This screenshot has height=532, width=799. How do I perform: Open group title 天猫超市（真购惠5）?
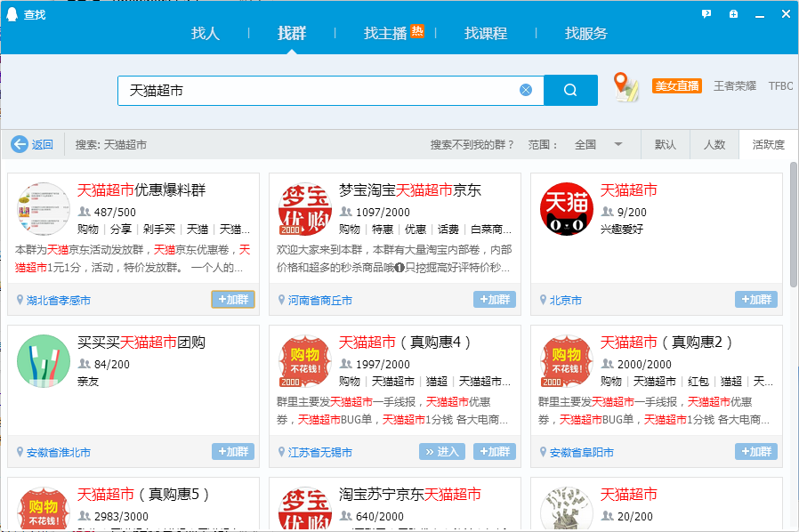(144, 494)
